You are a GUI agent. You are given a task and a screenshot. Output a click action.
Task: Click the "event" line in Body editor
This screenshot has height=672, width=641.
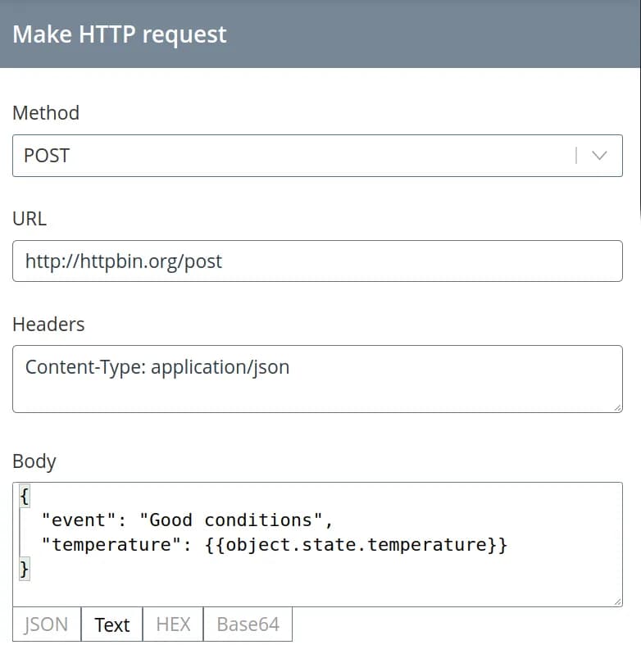pos(188,520)
